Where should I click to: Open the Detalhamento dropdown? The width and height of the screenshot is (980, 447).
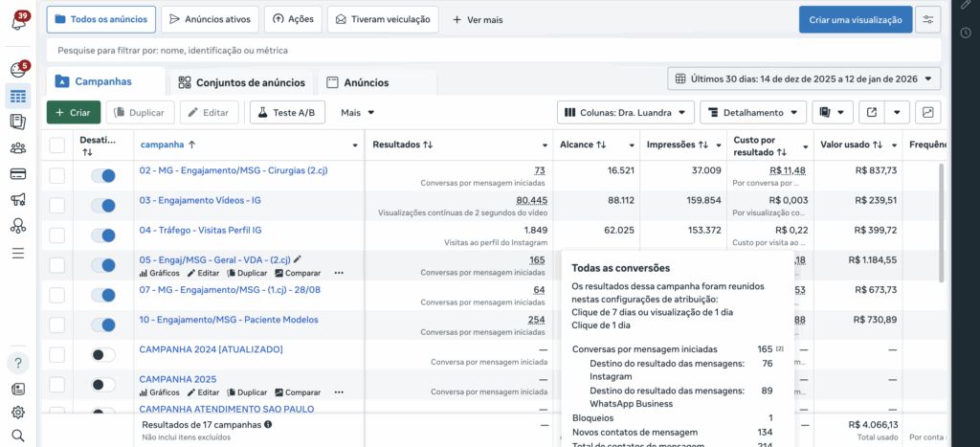pos(751,113)
